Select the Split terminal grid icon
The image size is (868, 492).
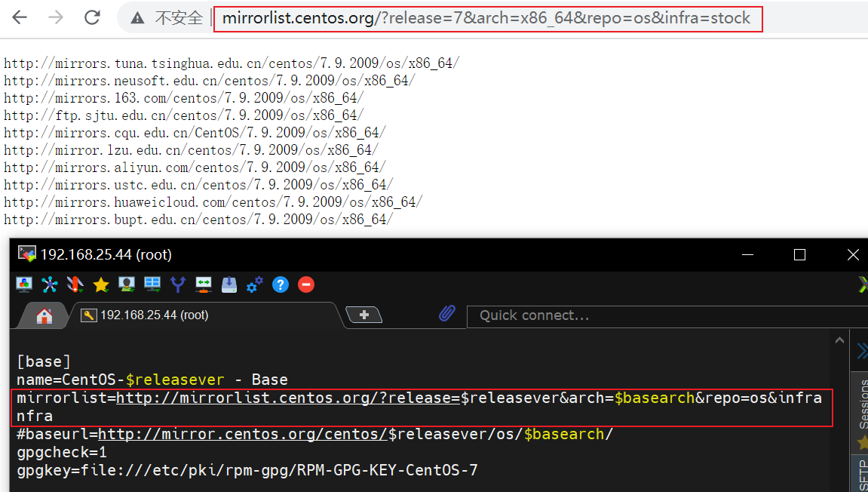(x=152, y=284)
